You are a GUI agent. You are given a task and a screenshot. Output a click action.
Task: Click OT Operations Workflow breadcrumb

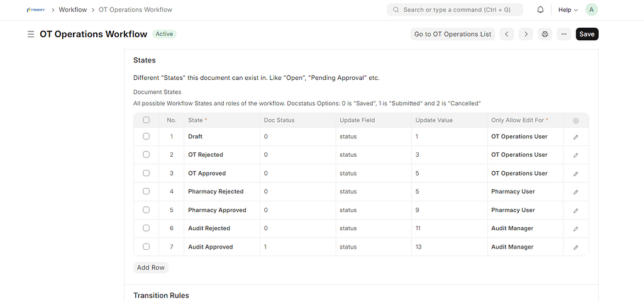[x=135, y=10]
